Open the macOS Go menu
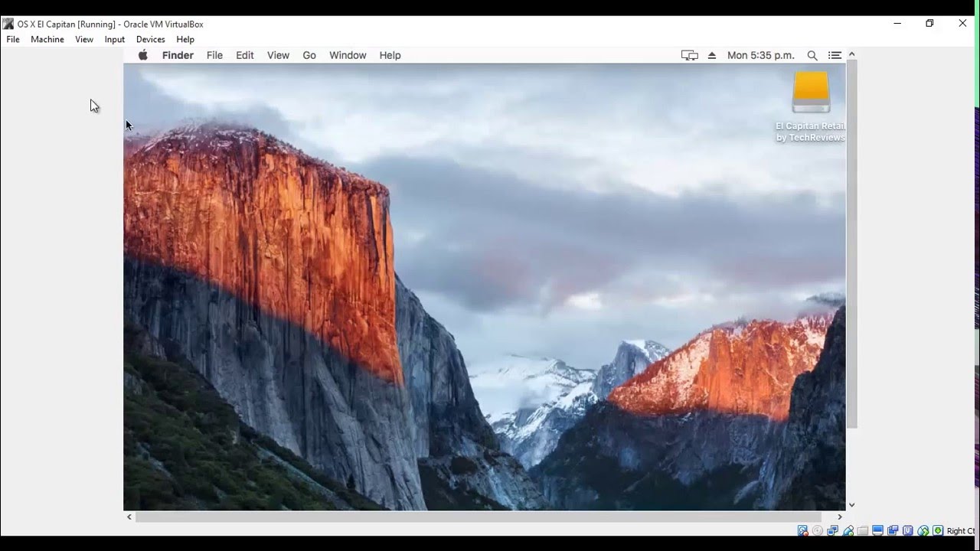The width and height of the screenshot is (980, 551). [x=309, y=55]
